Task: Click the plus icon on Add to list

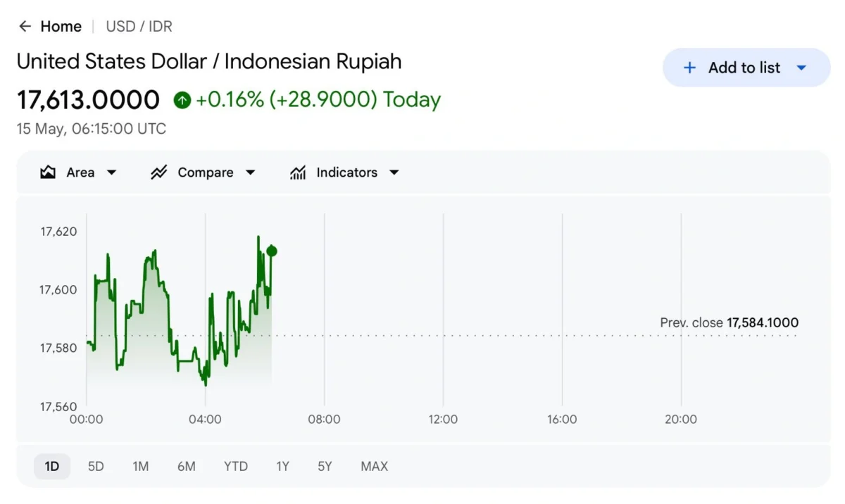Action: 690,68
